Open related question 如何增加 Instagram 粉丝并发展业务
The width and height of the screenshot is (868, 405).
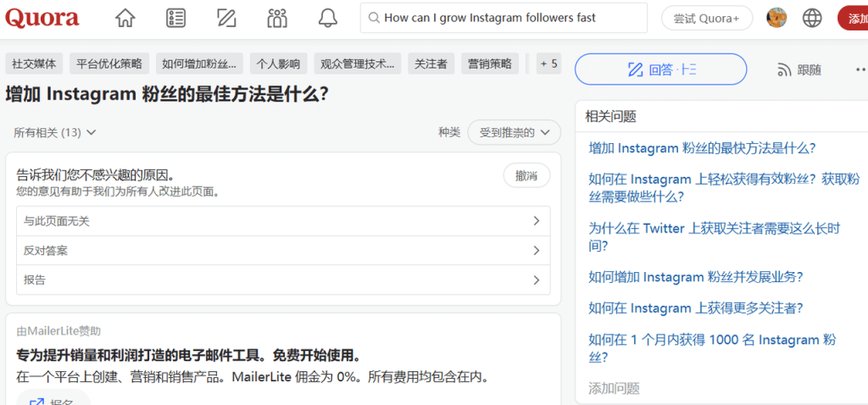click(x=695, y=277)
